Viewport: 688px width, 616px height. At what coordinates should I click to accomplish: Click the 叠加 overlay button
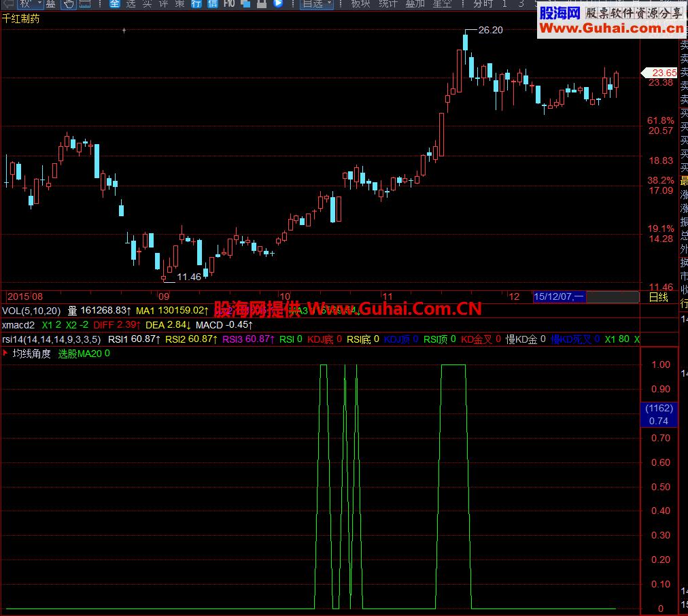pos(415,4)
